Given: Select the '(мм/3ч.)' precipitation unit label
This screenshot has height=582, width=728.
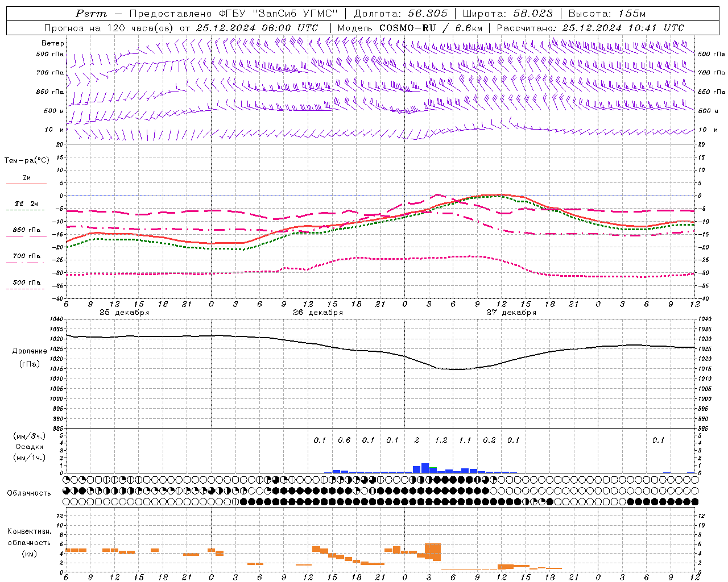Looking at the screenshot, I should (30, 436).
